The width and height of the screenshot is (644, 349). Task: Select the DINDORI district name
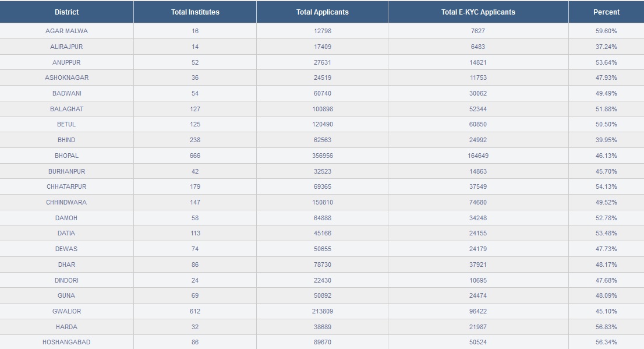[66, 280]
